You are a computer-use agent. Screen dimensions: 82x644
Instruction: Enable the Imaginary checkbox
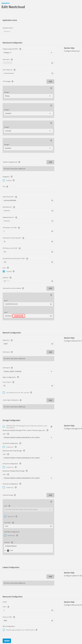click(x=4, y=180)
